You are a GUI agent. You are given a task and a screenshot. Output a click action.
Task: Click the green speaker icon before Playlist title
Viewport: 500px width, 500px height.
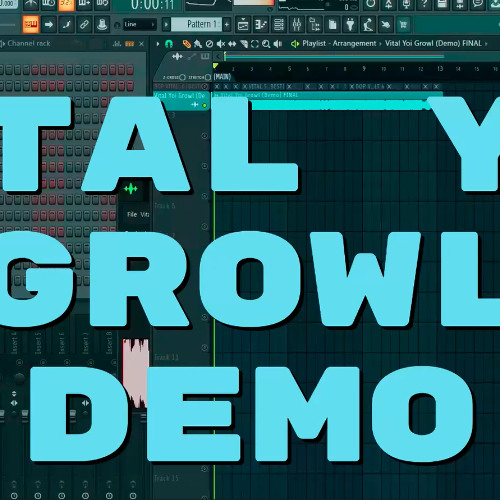[x=295, y=44]
